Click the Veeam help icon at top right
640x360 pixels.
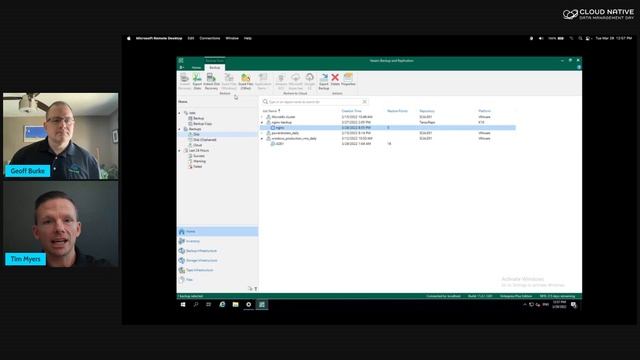(579, 67)
